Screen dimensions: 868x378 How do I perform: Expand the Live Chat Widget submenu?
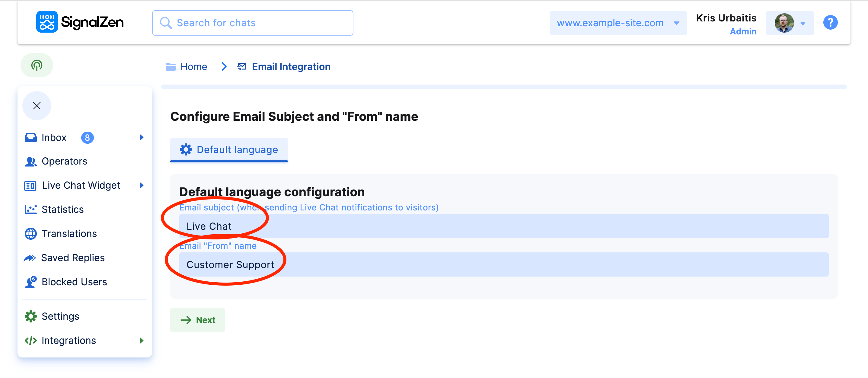point(141,185)
